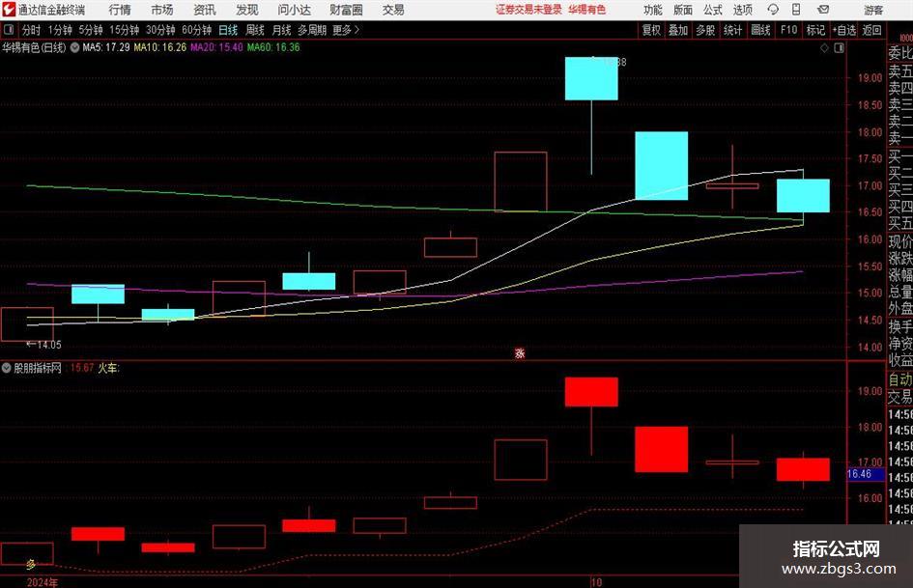The image size is (913, 588).
Task: Open the mobile phone icon in top bar
Action: pyautogui.click(x=796, y=10)
